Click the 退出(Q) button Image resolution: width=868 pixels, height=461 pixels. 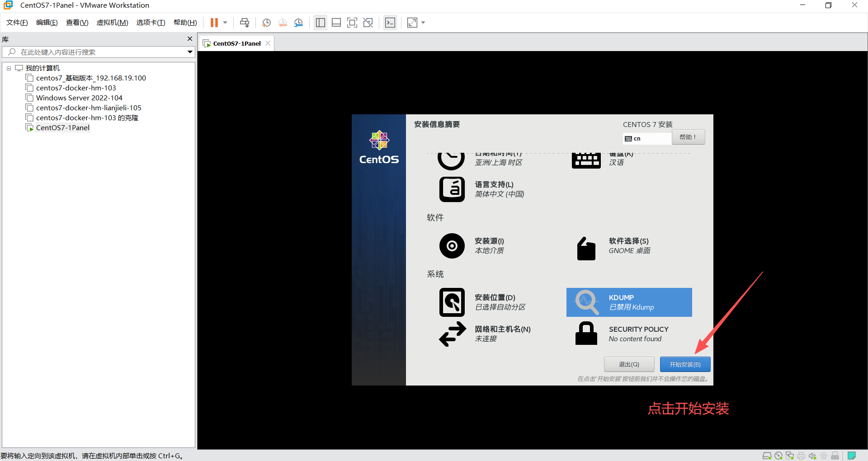(629, 364)
